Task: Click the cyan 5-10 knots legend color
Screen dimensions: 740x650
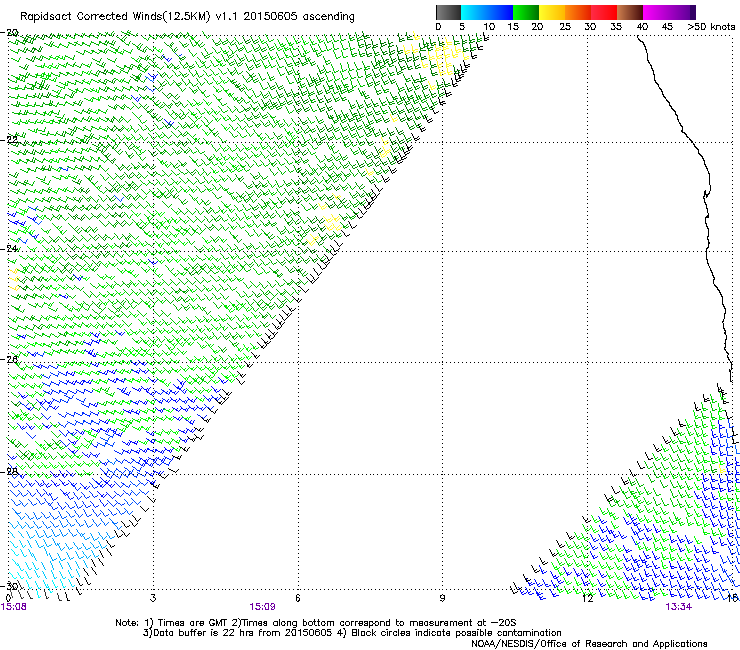Action: point(474,12)
